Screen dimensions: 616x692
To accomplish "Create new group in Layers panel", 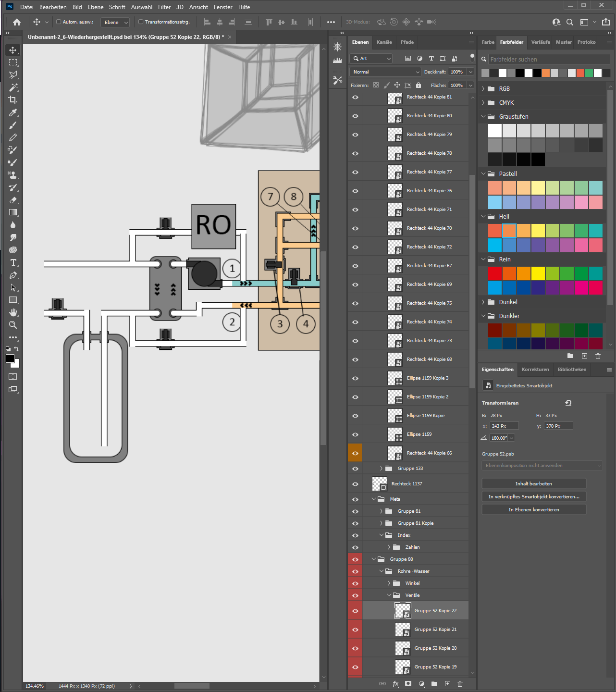I will click(434, 684).
